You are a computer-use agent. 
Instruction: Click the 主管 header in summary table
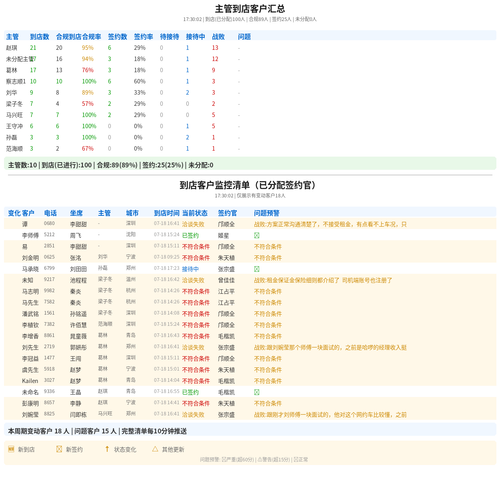tap(12, 37)
